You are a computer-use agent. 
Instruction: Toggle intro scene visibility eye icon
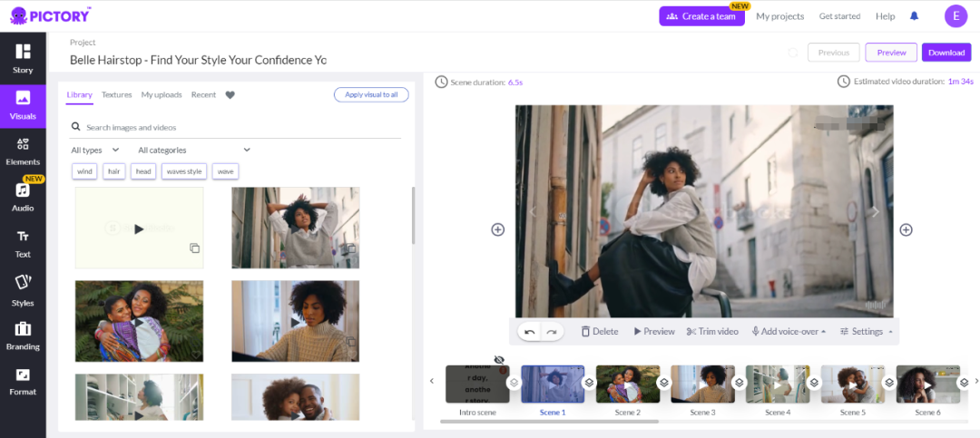[x=499, y=360]
